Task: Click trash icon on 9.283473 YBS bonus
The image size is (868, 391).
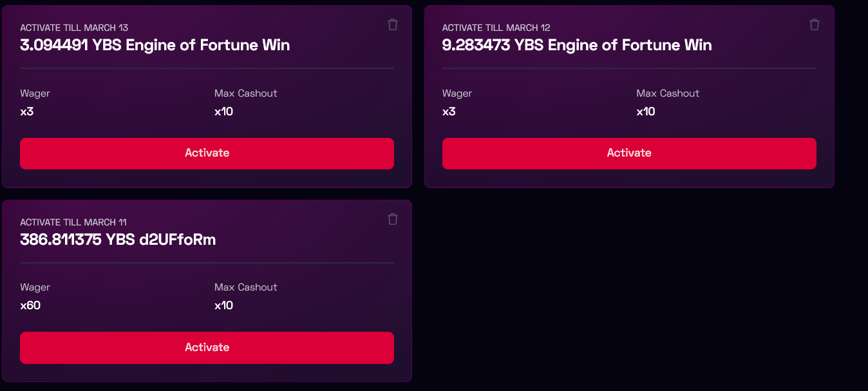Action: (815, 24)
